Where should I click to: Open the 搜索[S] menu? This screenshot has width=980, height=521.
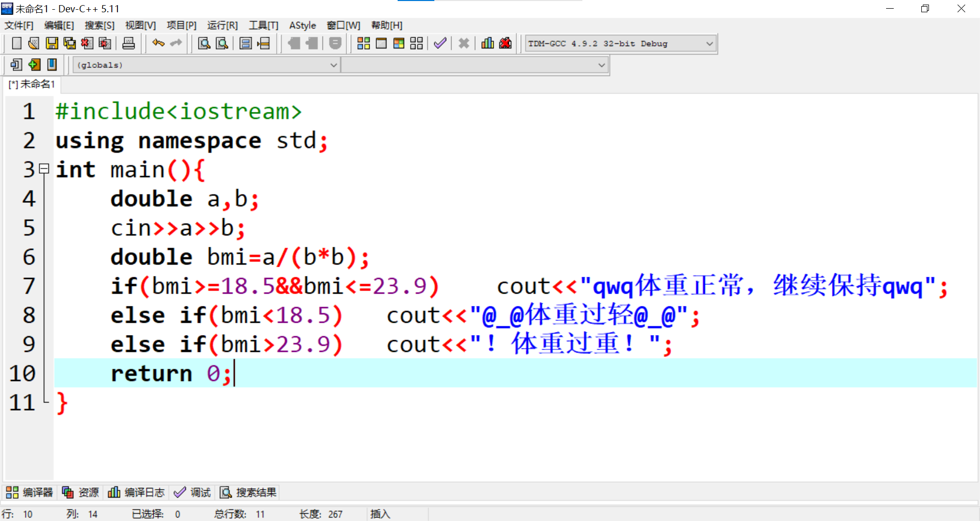tap(100, 25)
